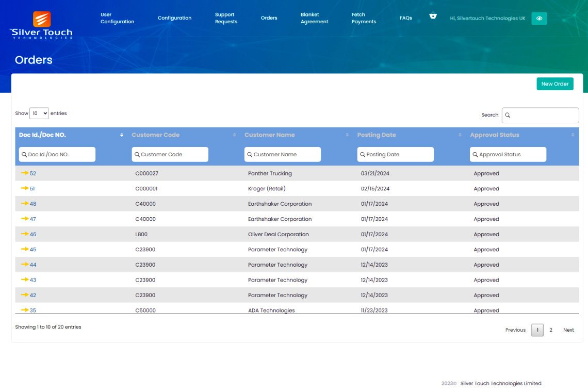Click customer code C000001

146,189
